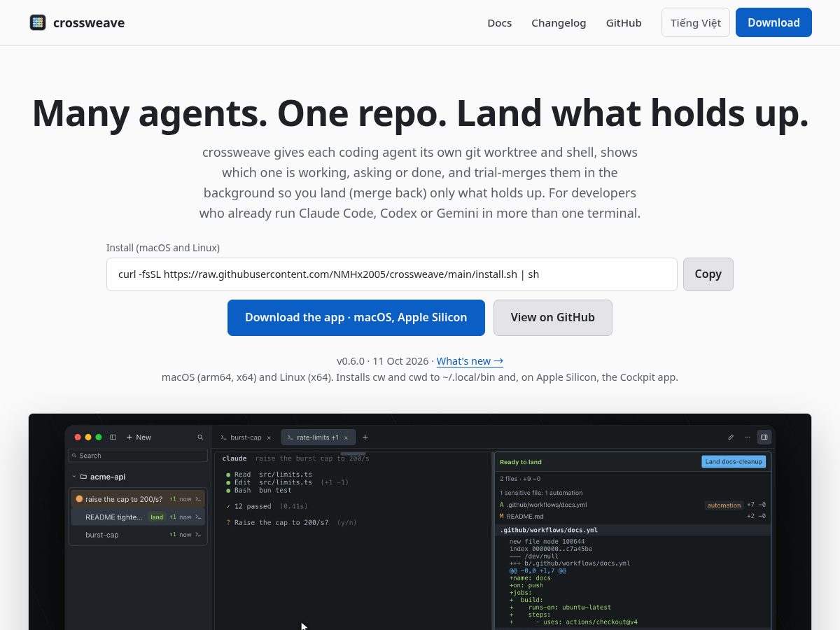Click the '2 files · +9 −0' summary
Image resolution: width=840 pixels, height=630 pixels.
520,479
